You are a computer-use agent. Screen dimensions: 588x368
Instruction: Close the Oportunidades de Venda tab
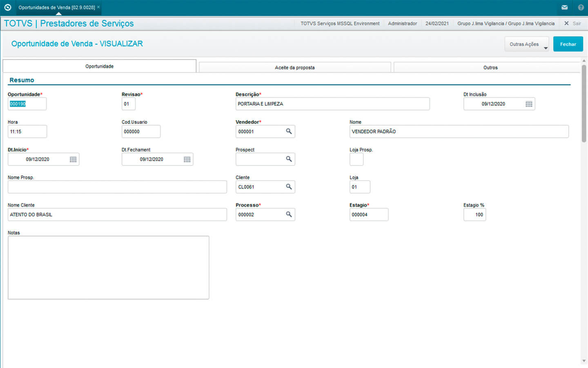(98, 7)
